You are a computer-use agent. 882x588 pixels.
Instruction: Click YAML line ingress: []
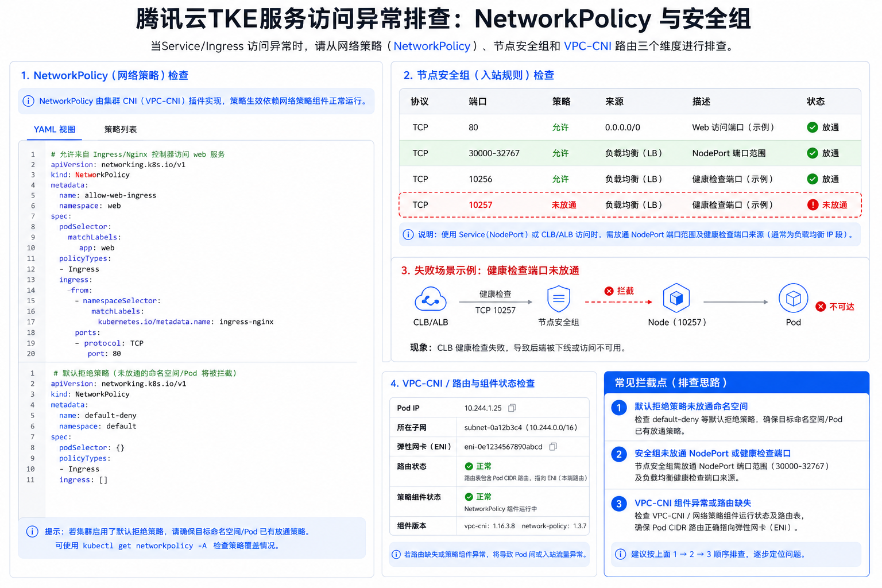click(83, 479)
